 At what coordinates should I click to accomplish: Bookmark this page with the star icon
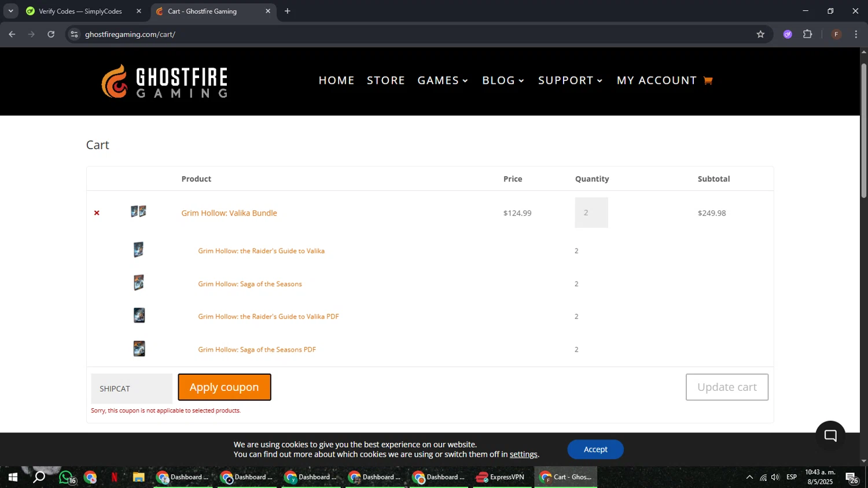tap(760, 34)
